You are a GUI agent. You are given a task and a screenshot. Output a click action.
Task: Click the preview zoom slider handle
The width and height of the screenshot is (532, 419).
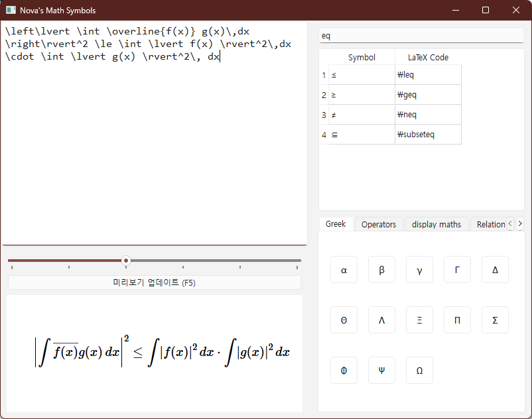[126, 261]
